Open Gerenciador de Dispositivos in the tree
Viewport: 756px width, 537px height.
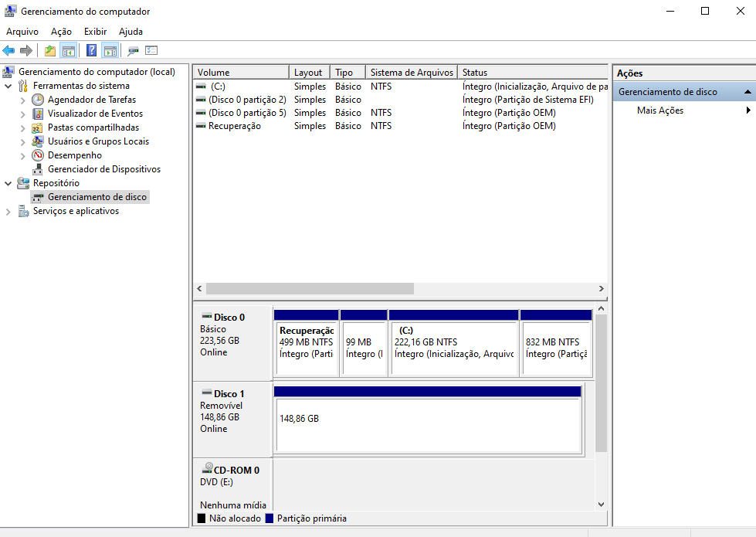(103, 169)
